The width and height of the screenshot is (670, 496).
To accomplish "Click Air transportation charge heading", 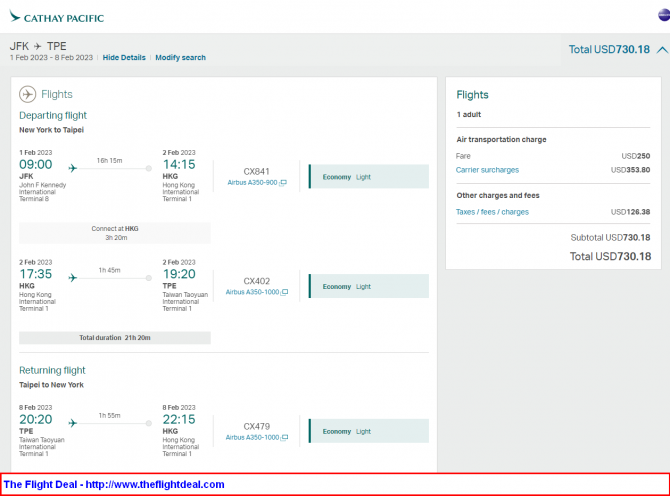I will coord(501,140).
